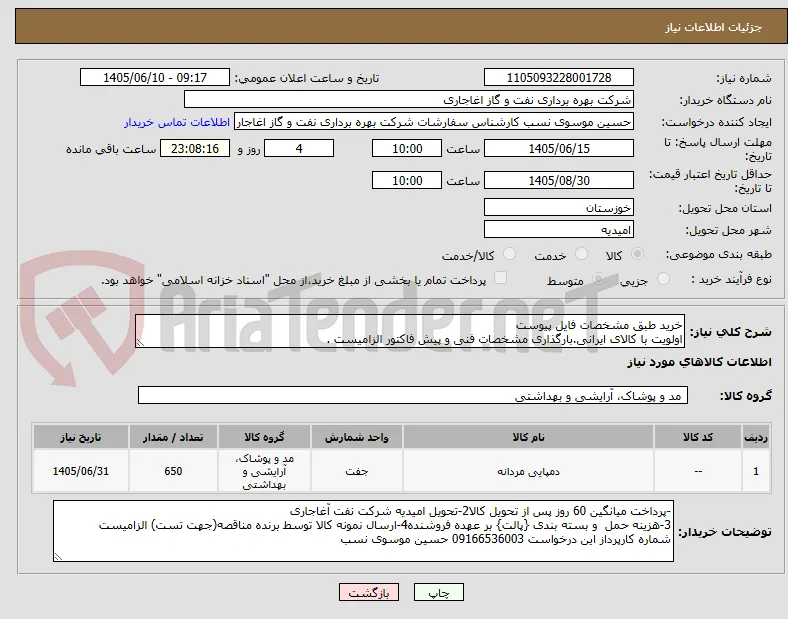
Task: Click the نام کالا column header
Action: 528,437
